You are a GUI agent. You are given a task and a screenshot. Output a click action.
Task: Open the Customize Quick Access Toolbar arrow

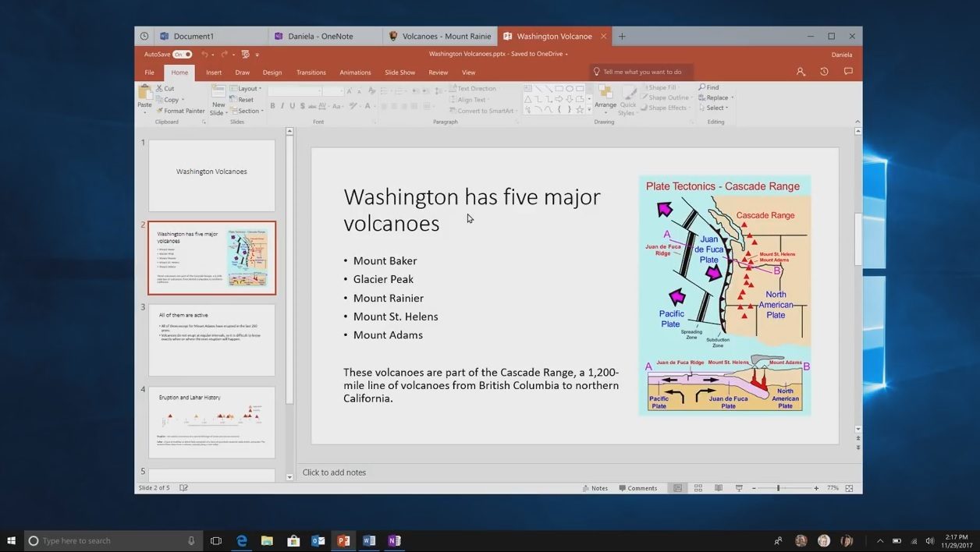(x=257, y=55)
